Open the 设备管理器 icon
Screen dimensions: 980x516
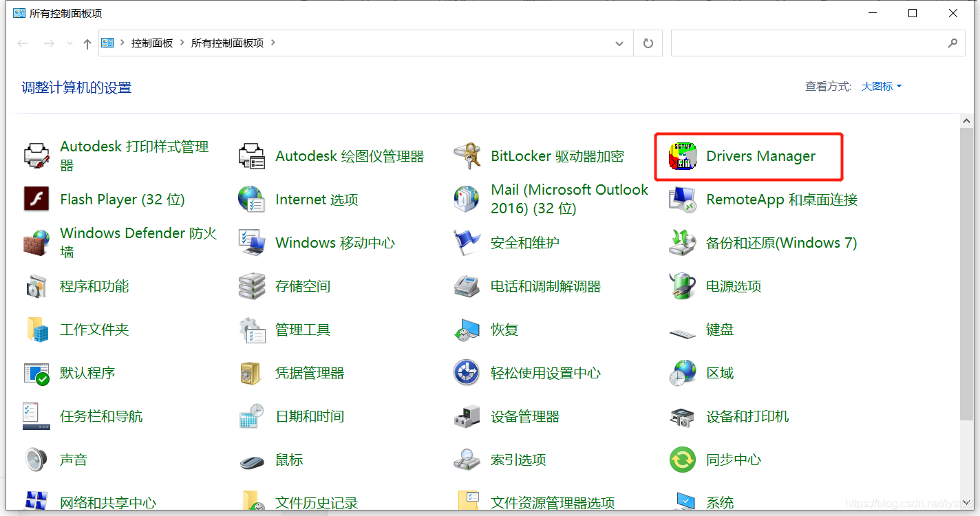point(467,416)
